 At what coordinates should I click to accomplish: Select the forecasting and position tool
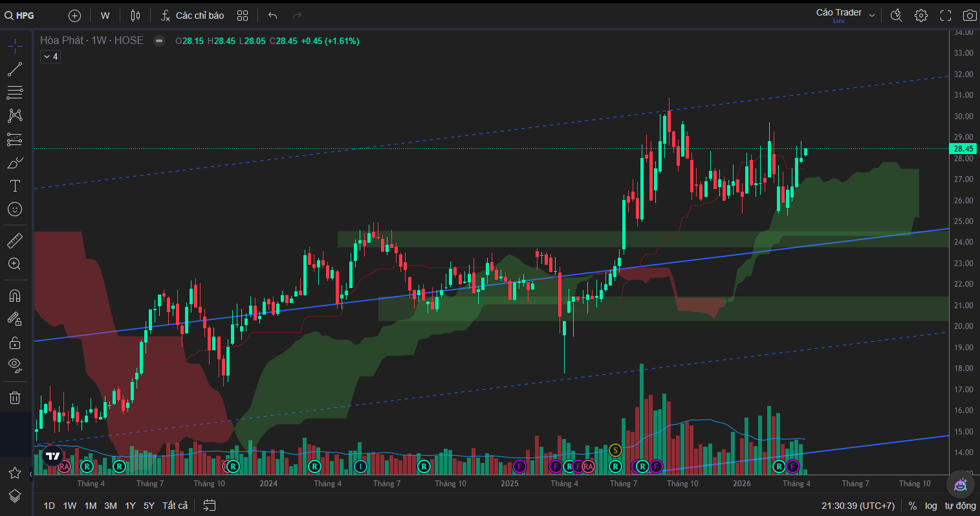point(15,139)
